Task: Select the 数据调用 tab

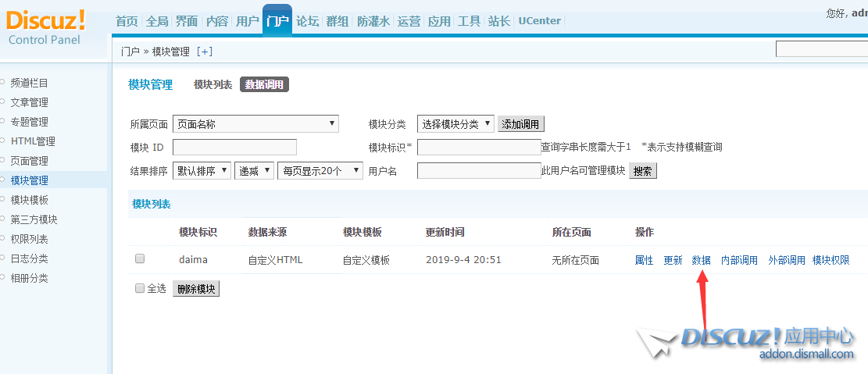Action: tap(265, 84)
